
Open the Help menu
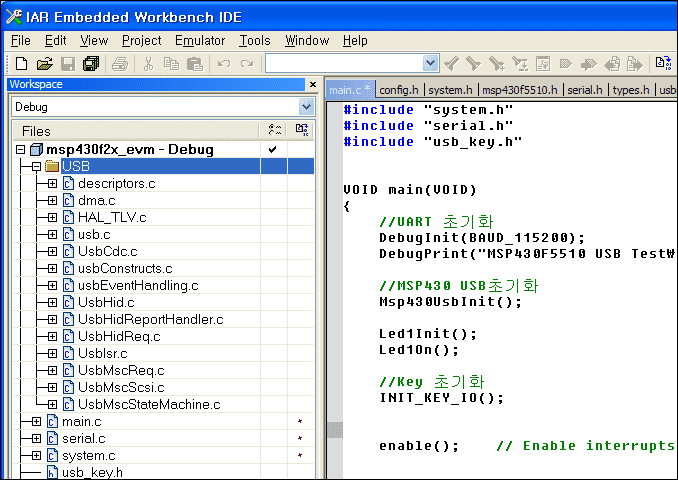355,41
